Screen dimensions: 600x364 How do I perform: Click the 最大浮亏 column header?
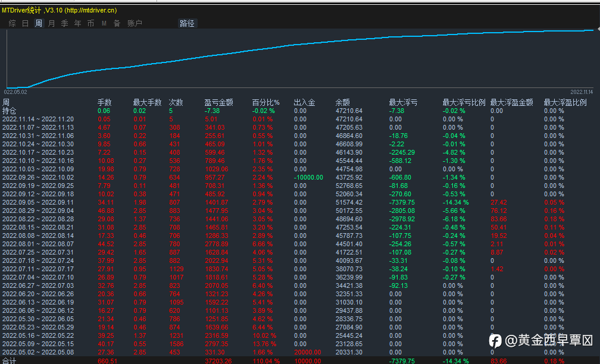403,102
